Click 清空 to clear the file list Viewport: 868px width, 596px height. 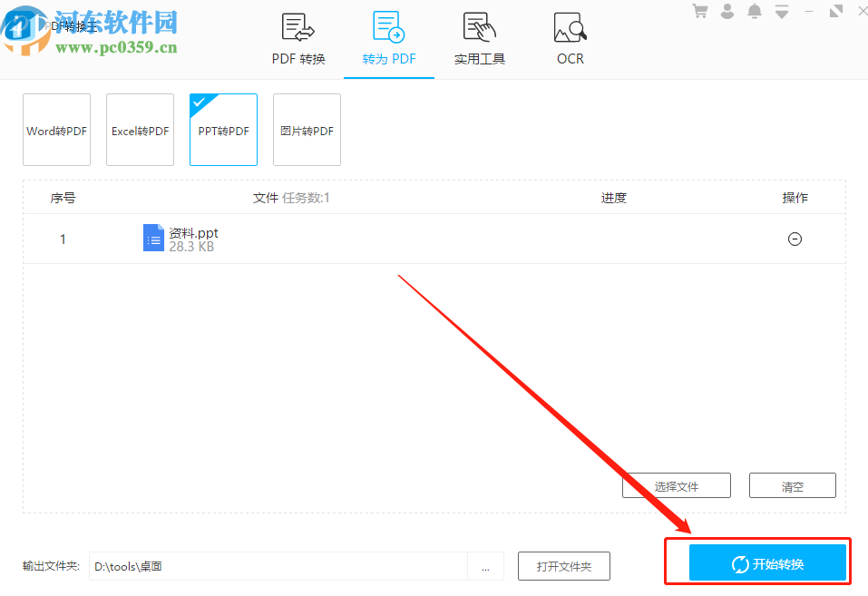tap(792, 485)
